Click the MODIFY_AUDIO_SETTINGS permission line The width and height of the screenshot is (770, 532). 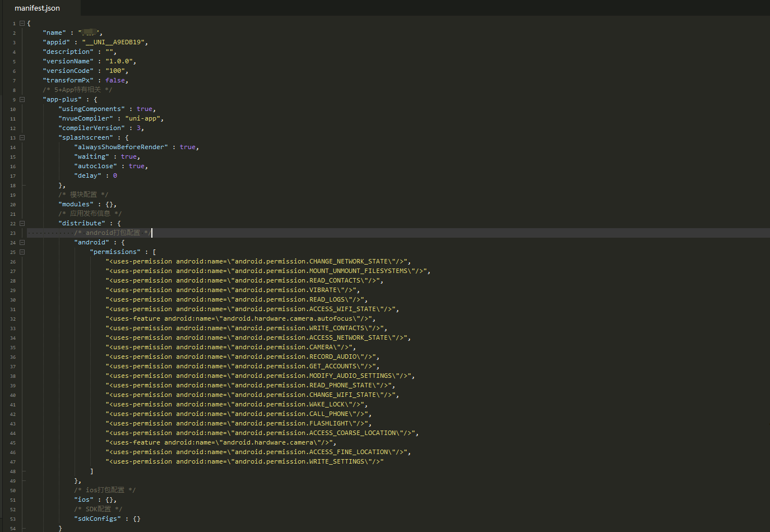(260, 376)
